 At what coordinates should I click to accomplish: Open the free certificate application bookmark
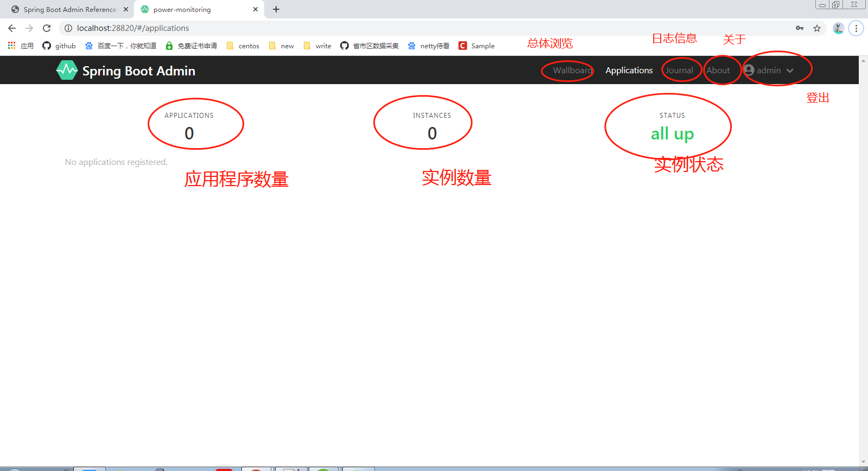191,46
